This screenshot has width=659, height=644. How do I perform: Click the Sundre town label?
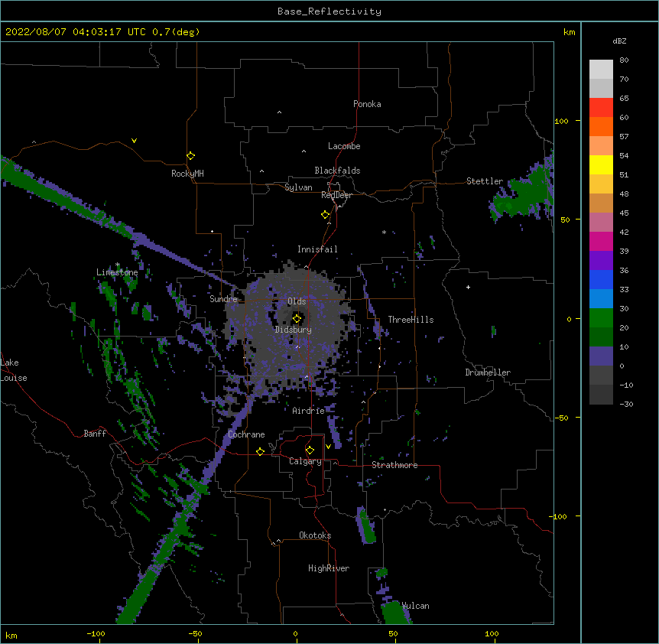(223, 299)
